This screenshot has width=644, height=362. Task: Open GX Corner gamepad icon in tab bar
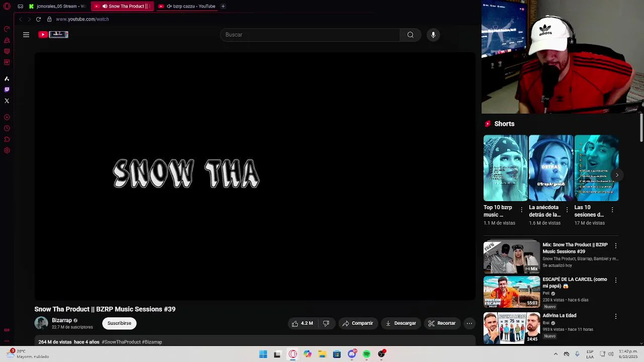(x=20, y=6)
